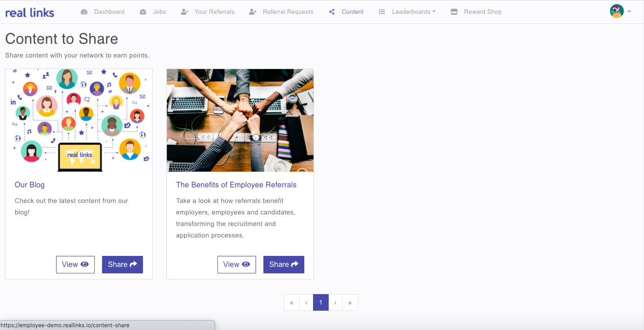The image size is (644, 330).
Task: Open The Benefits of Employee Referrals link
Action: point(236,185)
